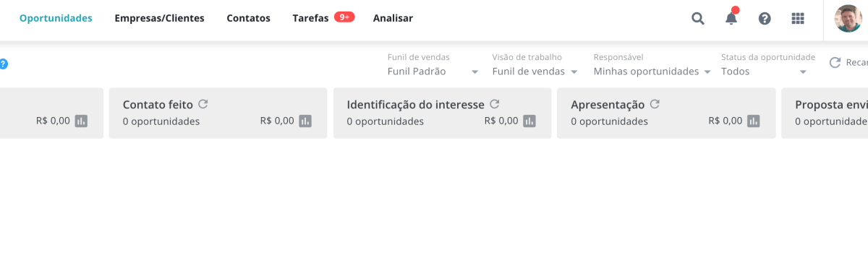The image size is (868, 268).
Task: Open the help question mark icon
Action: point(765,19)
